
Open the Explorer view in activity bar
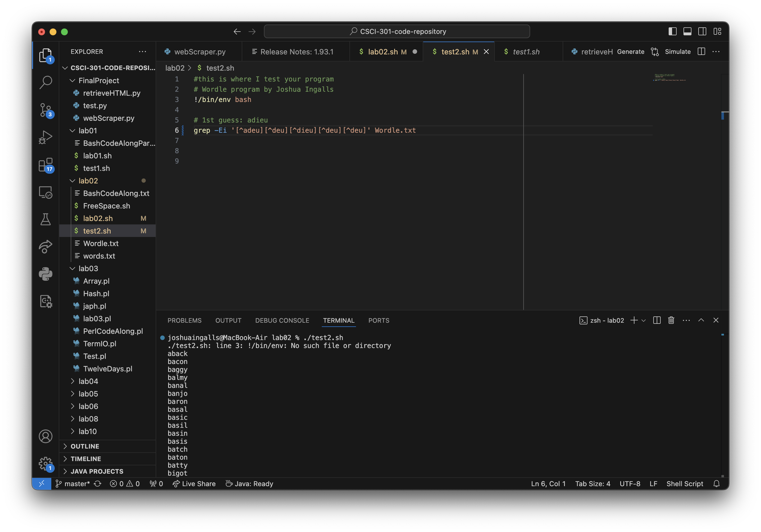[x=45, y=55]
